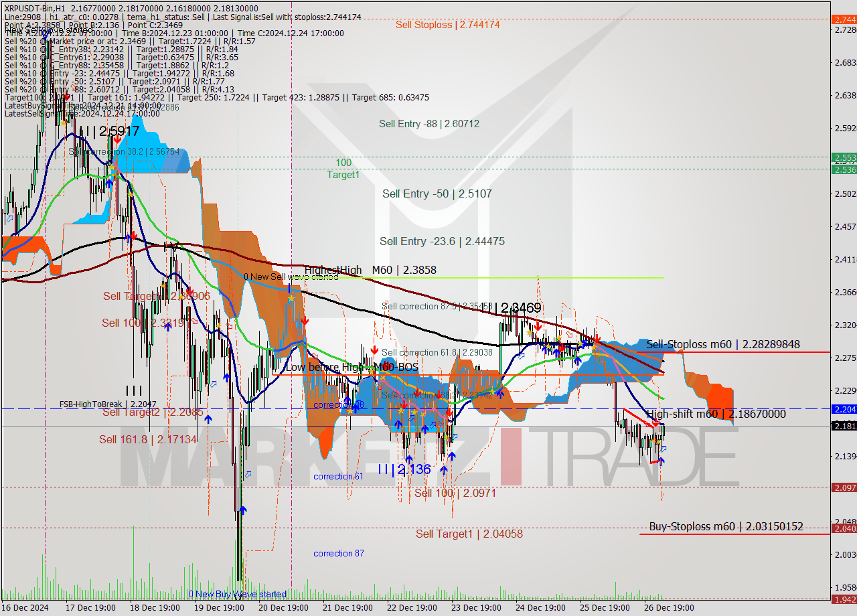Select the '21 Dec 19:00' time axis label
The width and height of the screenshot is (857, 616).
(x=347, y=608)
